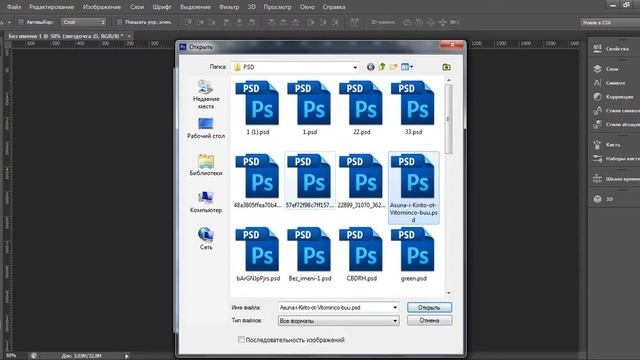Select the file CBDRH.psd
Screen dimensions: 640x360
pyautogui.click(x=361, y=254)
